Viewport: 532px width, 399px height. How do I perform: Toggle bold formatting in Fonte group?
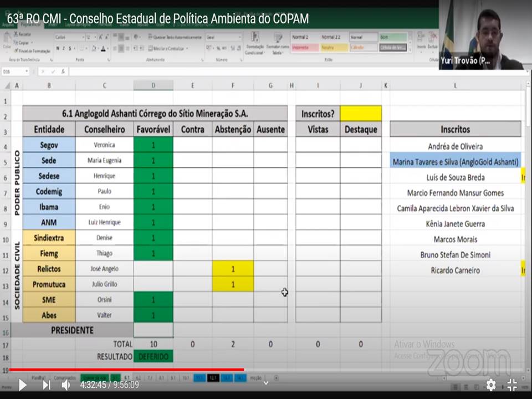point(57,49)
